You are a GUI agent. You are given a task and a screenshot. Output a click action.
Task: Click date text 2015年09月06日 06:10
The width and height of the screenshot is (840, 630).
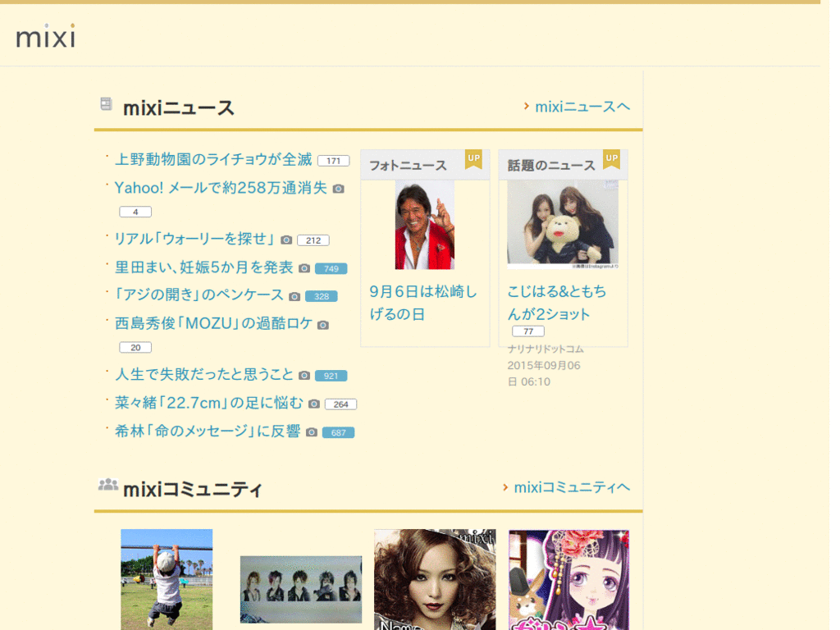click(x=544, y=373)
